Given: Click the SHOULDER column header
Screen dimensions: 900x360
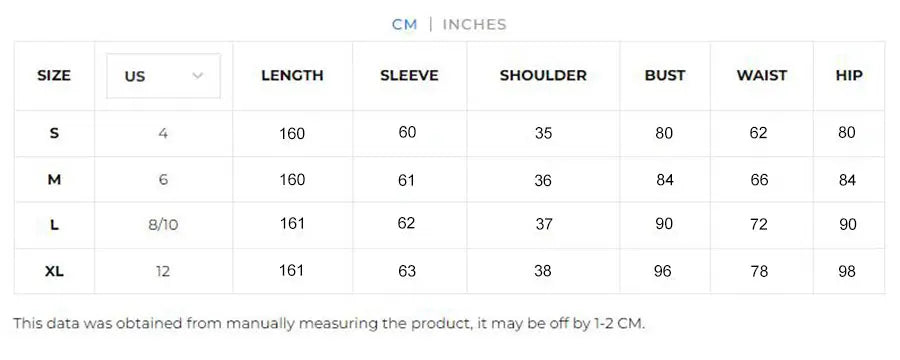Looking at the screenshot, I should pos(543,75).
